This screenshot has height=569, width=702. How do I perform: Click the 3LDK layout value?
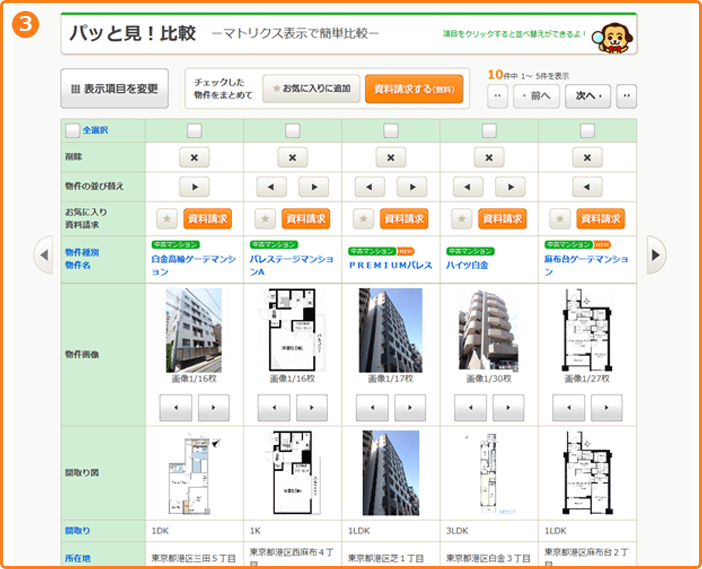457,531
